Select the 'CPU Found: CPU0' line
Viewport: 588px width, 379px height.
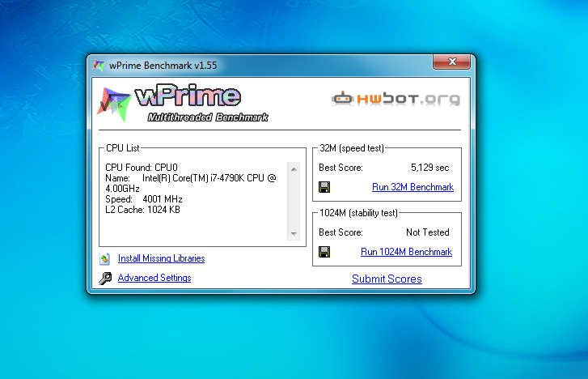(x=142, y=168)
